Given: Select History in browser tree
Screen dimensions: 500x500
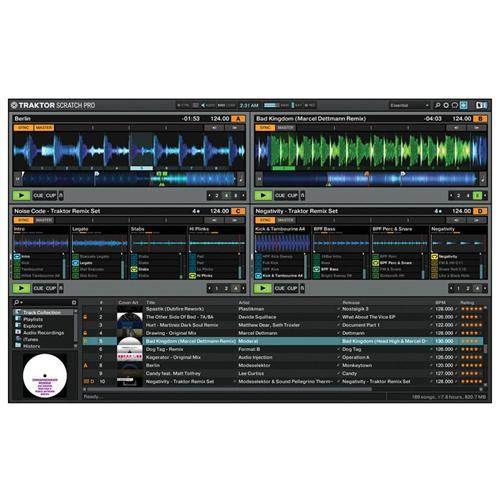Looking at the screenshot, I should coord(31,346).
